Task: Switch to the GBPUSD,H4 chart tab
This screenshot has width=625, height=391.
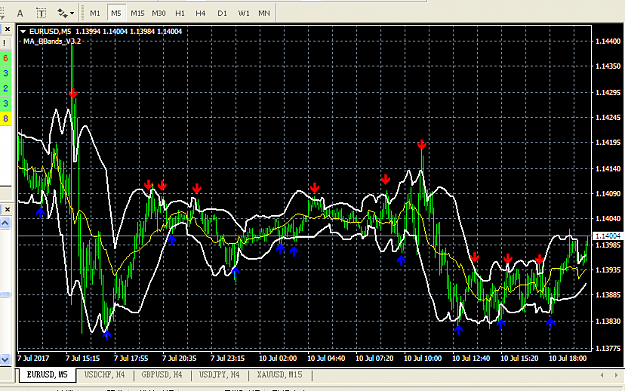Action: pyautogui.click(x=162, y=375)
